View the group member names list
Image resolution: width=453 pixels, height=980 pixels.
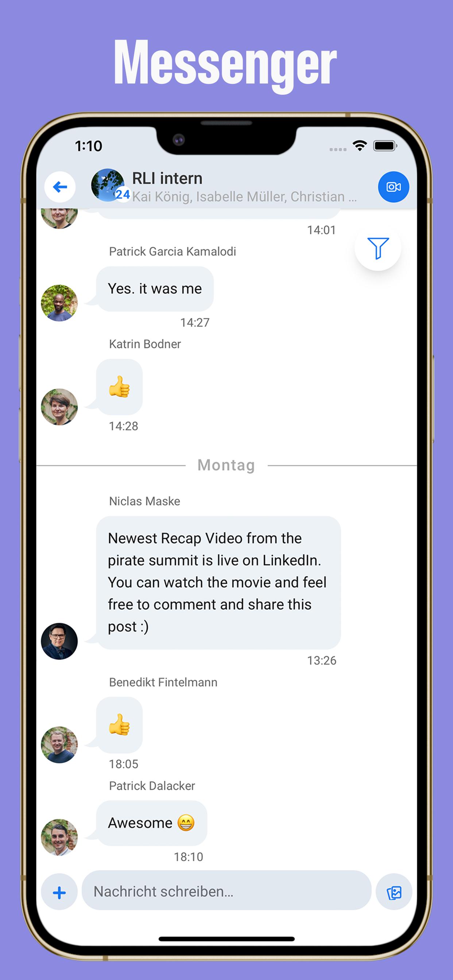click(x=244, y=197)
